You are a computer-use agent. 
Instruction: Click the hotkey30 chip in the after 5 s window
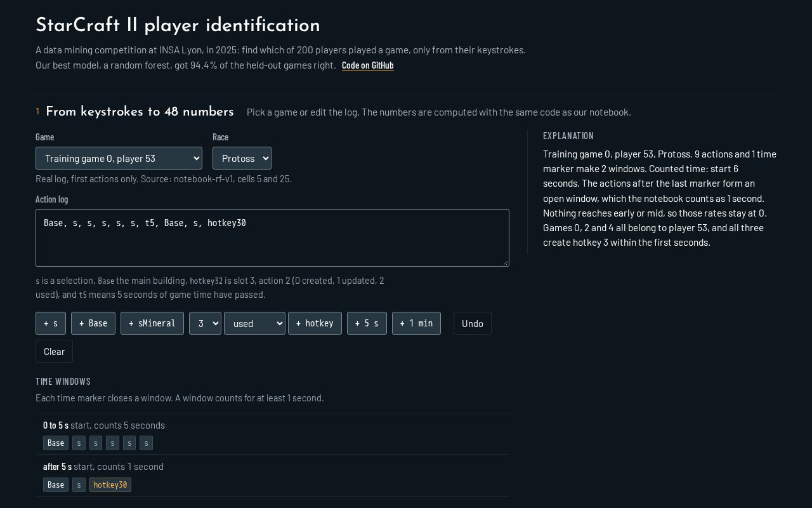click(110, 485)
